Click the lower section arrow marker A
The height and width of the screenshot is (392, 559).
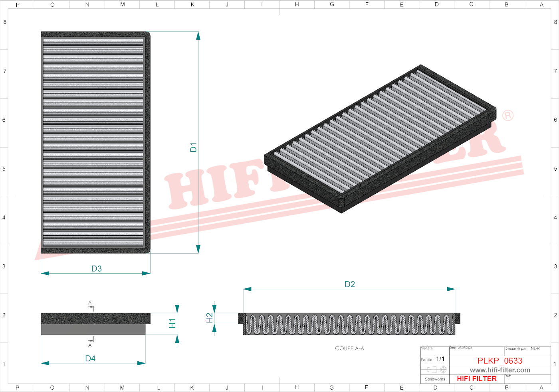click(90, 342)
